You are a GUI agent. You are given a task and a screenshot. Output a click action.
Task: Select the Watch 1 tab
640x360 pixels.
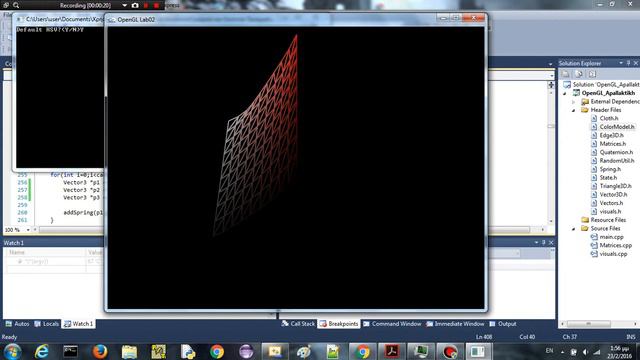pos(78,324)
